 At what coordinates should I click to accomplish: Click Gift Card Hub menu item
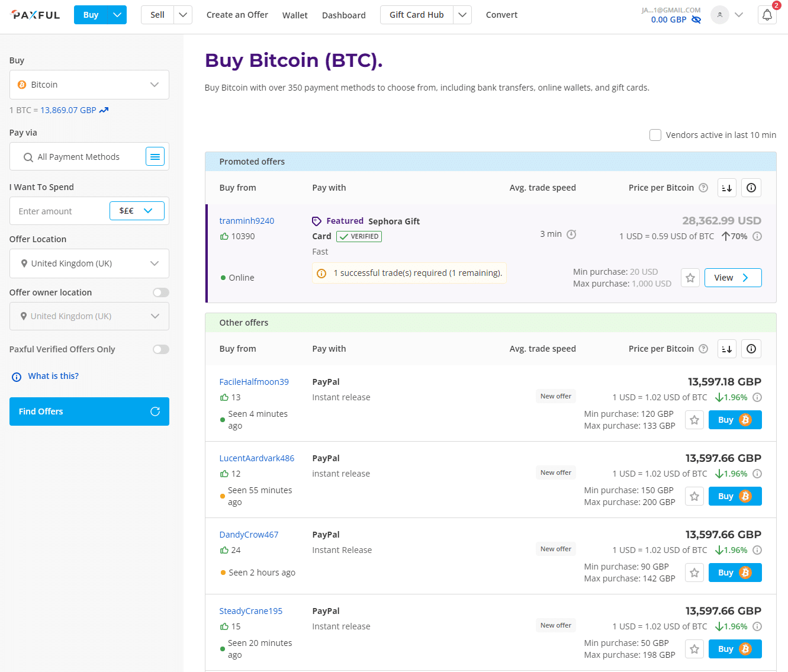pyautogui.click(x=417, y=15)
